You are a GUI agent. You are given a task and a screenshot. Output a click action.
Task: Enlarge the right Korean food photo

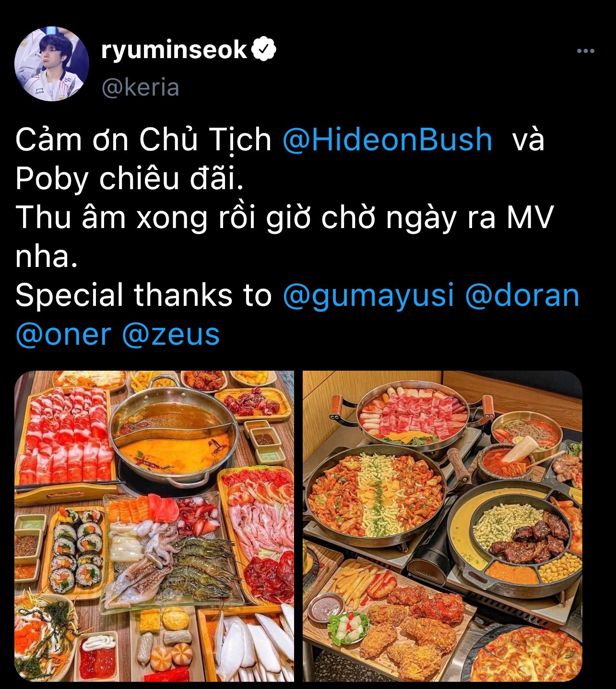coord(442,526)
